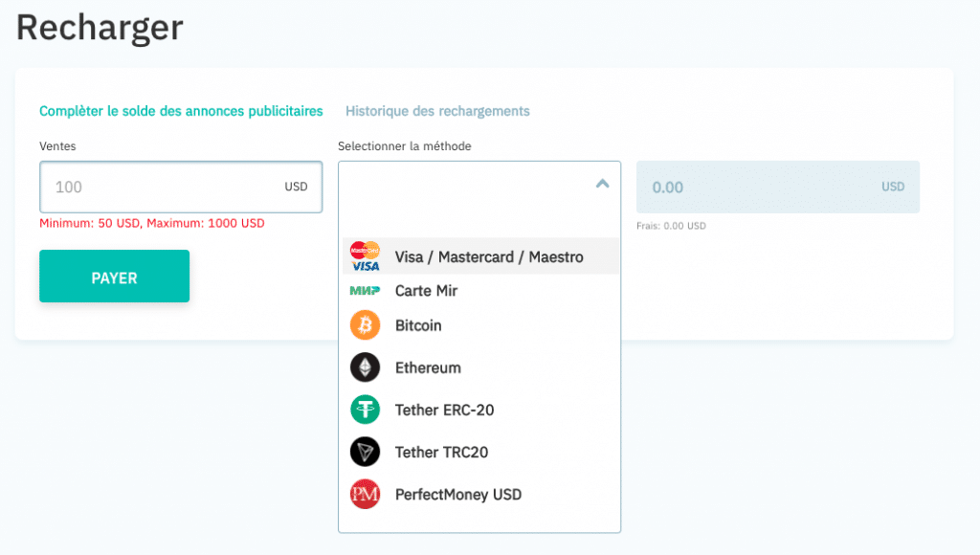Select Tether TRC20 option
The image size is (980, 555).
click(480, 452)
